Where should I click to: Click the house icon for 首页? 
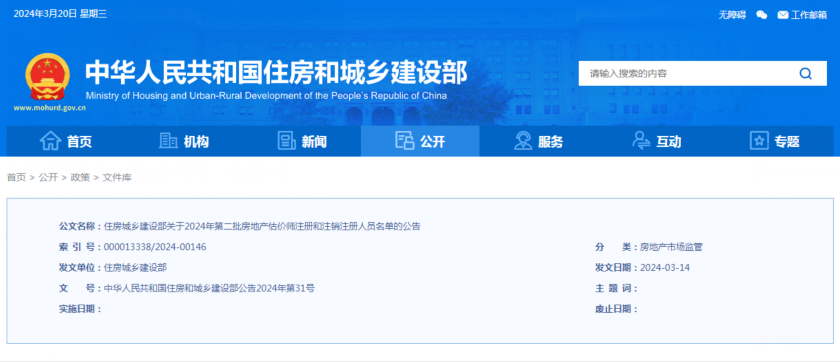point(50,141)
